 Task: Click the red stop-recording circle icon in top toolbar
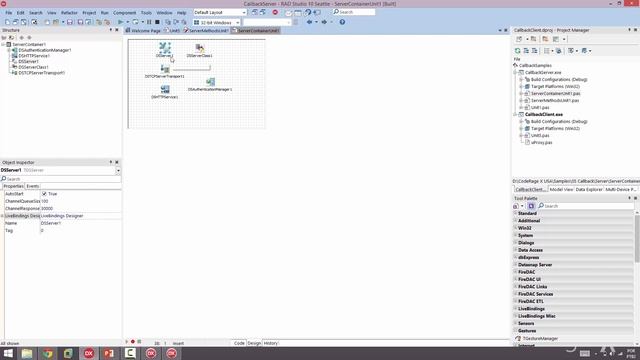(275, 12)
